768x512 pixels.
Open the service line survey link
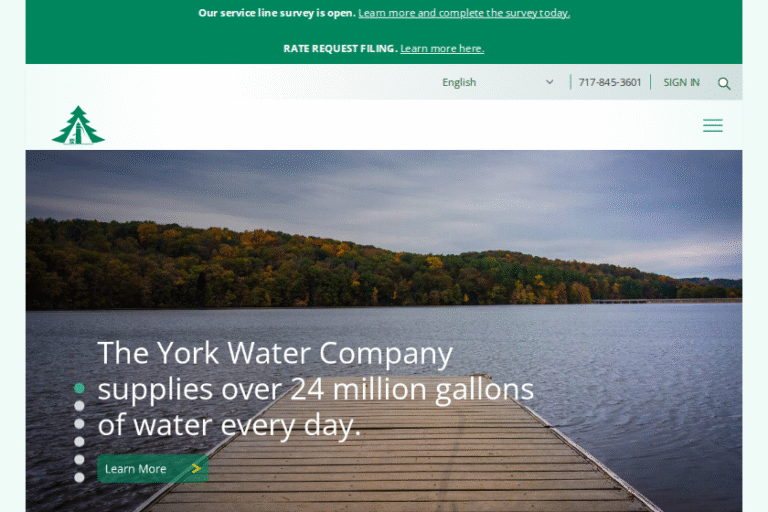point(464,13)
